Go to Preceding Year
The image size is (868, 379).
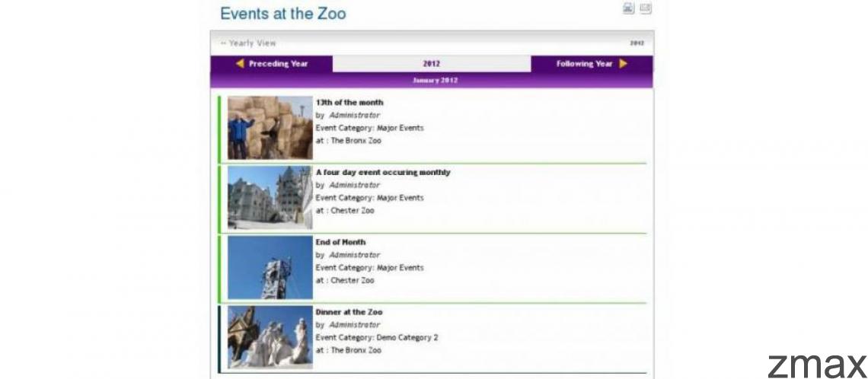point(278,64)
